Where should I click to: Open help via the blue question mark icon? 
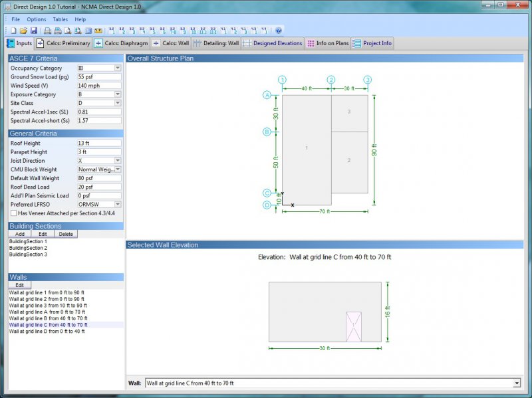coord(279,31)
